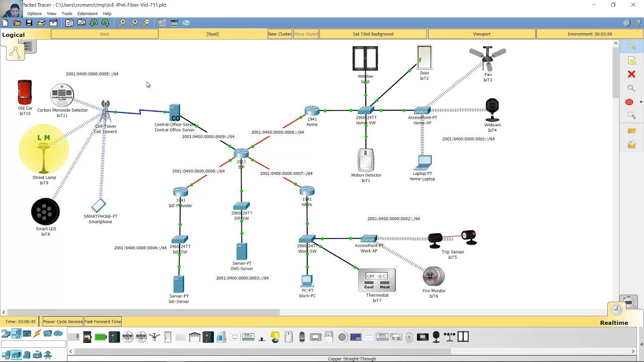Select the Resize Shape tool

click(x=631, y=116)
